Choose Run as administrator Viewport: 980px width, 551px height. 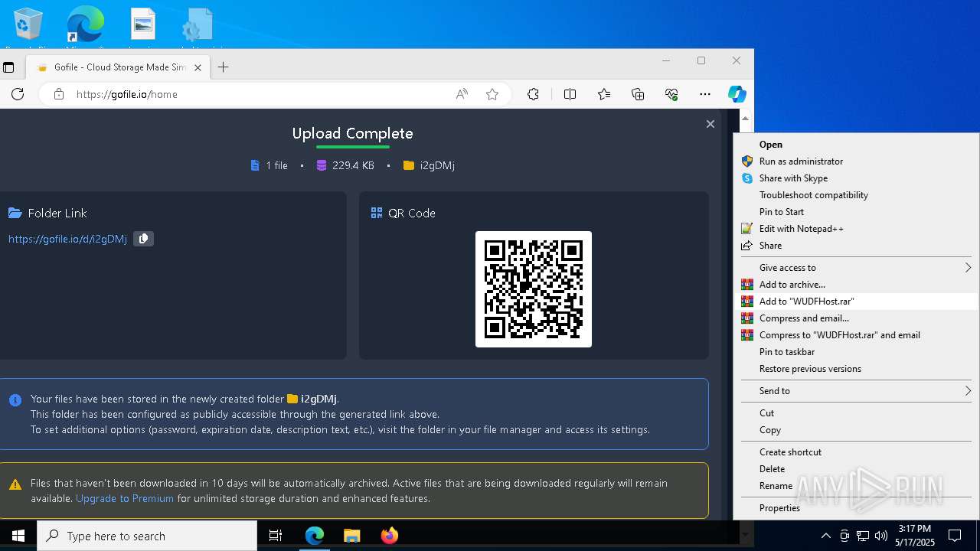point(856,161)
